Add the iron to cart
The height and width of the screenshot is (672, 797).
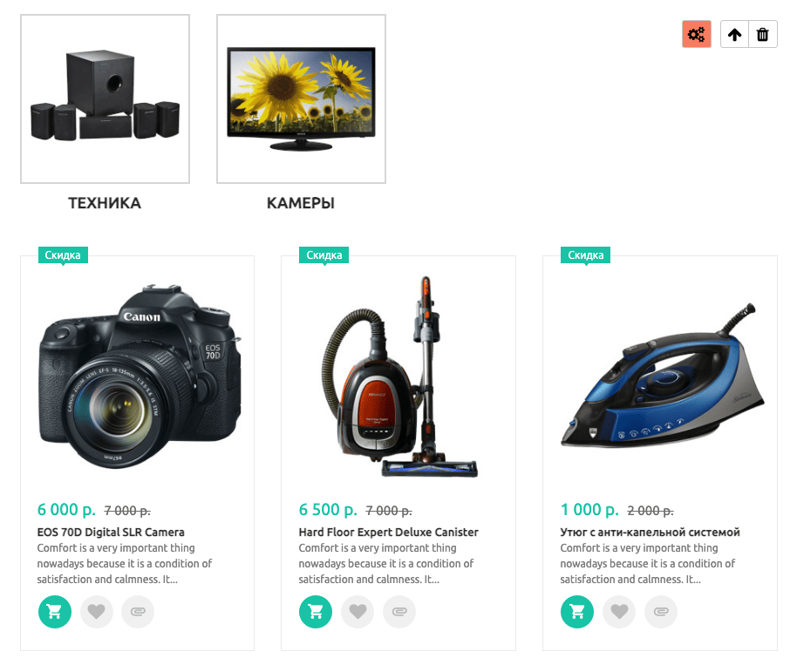pos(577,612)
